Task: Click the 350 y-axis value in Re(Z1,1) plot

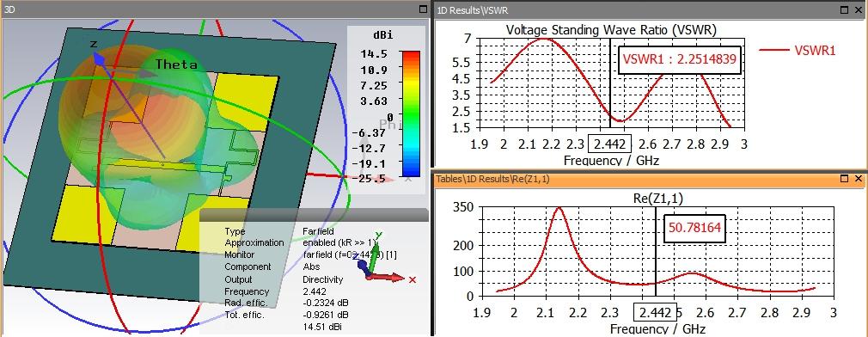Action: pyautogui.click(x=462, y=207)
